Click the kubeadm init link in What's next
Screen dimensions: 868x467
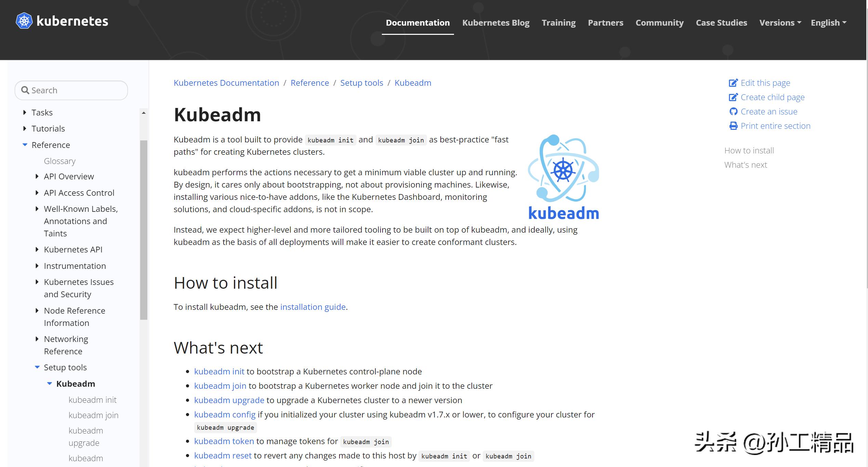point(219,371)
